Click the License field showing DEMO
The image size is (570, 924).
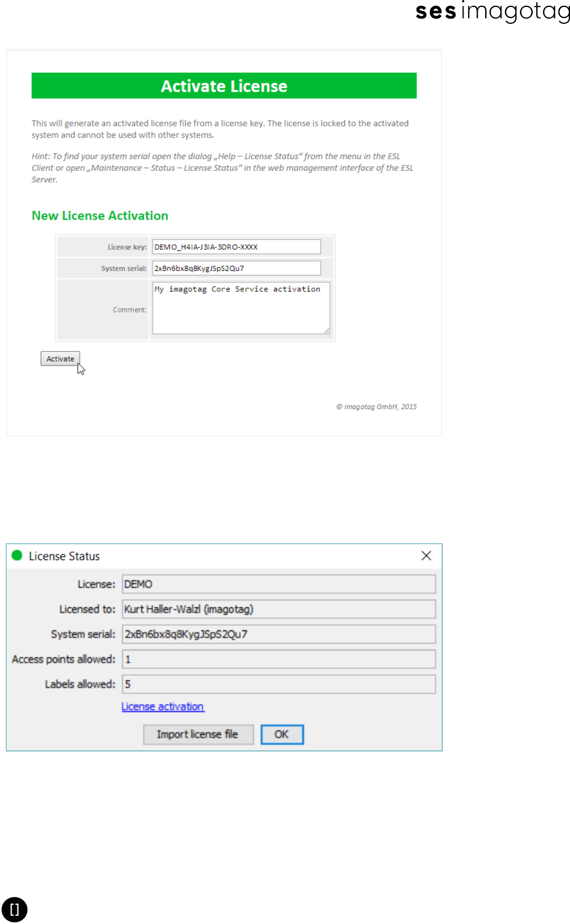[x=279, y=584]
